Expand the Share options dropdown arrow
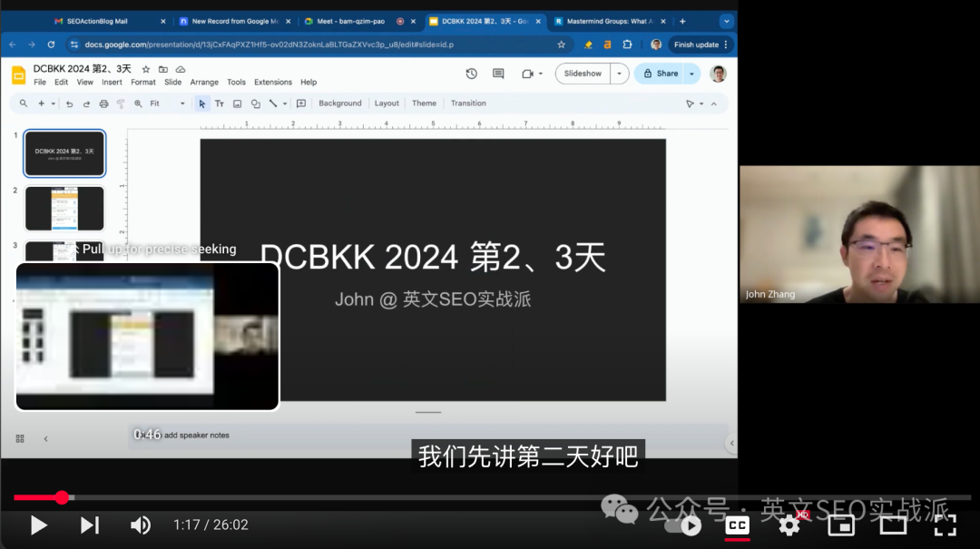 [691, 74]
